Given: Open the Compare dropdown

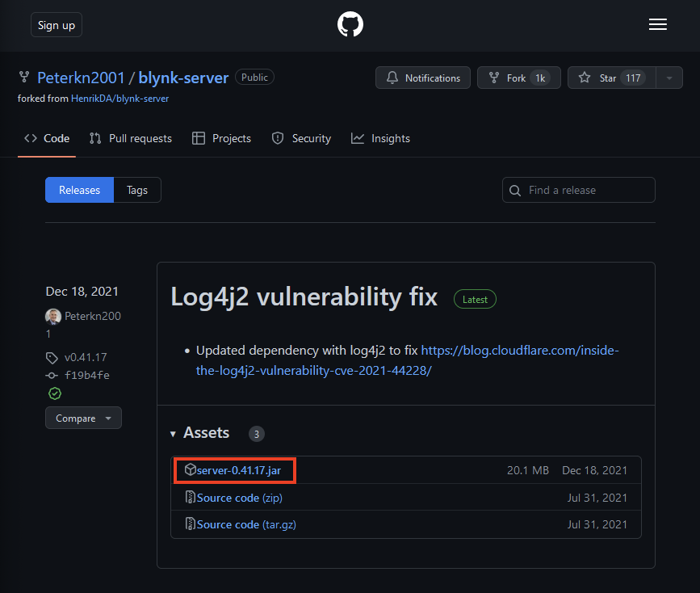Looking at the screenshot, I should [x=83, y=418].
